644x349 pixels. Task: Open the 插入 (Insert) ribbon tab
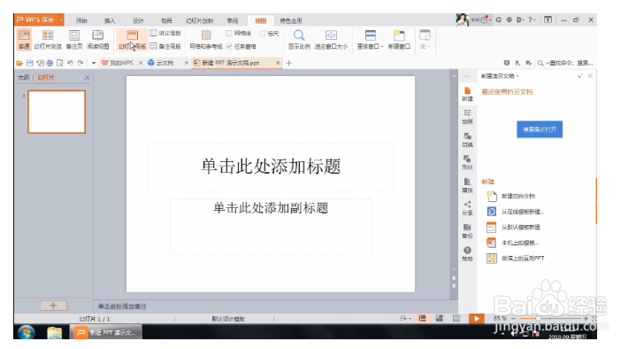(x=110, y=20)
